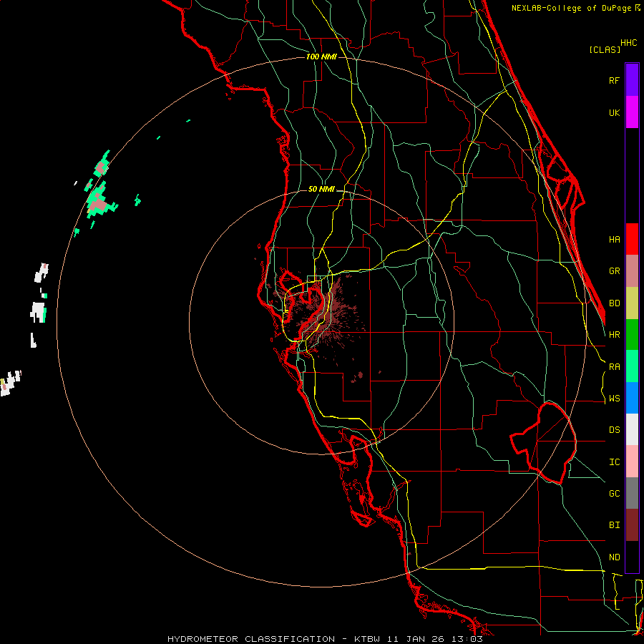Click the purple RF color swatch
Screen dimensions: 644x644
point(632,80)
